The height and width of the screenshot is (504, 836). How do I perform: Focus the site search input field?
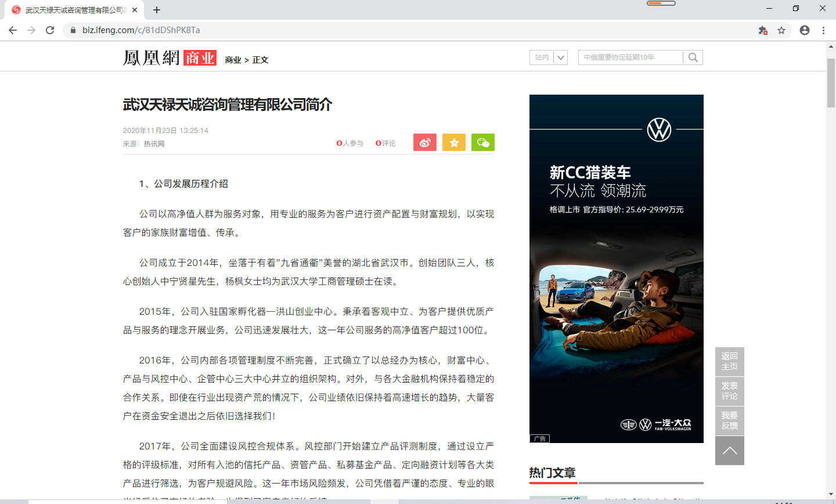630,57
